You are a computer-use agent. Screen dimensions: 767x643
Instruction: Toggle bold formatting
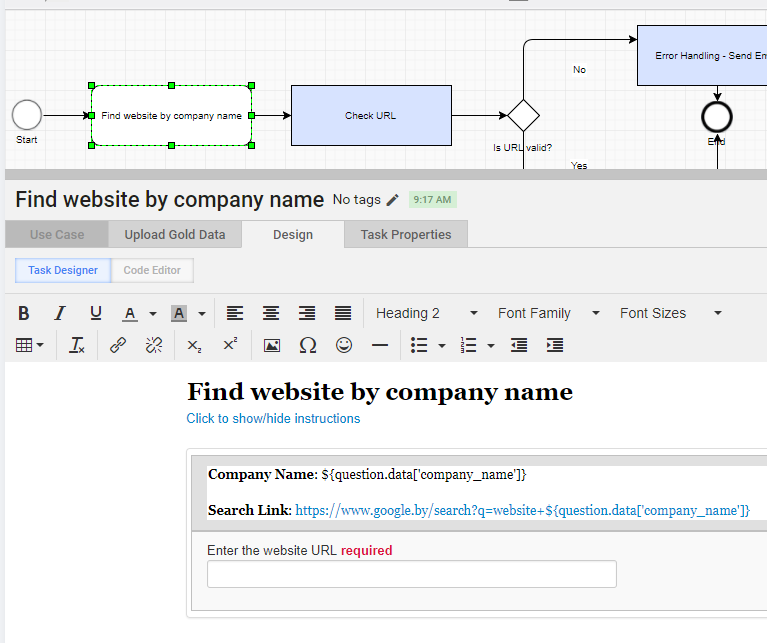click(23, 313)
